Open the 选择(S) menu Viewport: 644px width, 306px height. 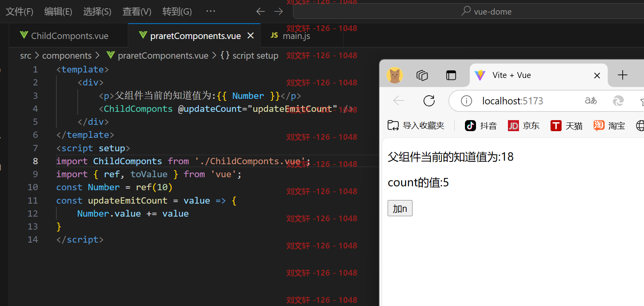pyautogui.click(x=97, y=11)
